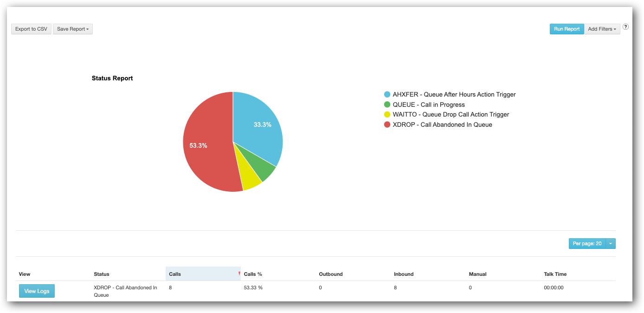644x313 pixels.
Task: Click the 53.33 % table cell
Action: (x=253, y=287)
